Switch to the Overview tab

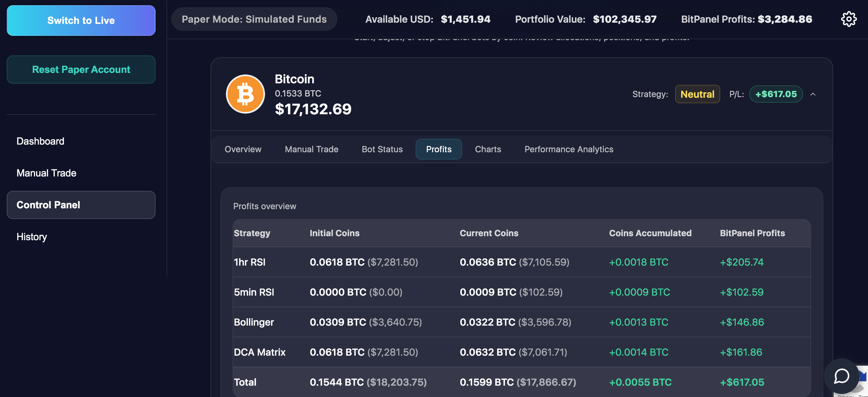243,149
